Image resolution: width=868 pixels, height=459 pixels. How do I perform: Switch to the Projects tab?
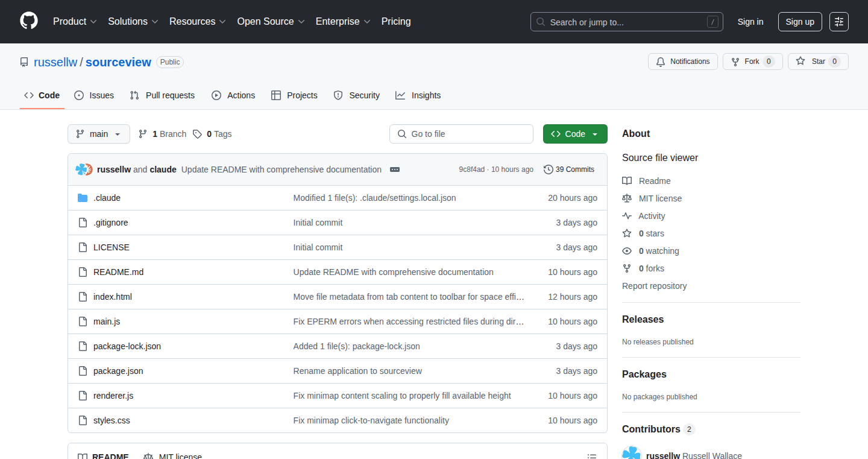pos(294,95)
